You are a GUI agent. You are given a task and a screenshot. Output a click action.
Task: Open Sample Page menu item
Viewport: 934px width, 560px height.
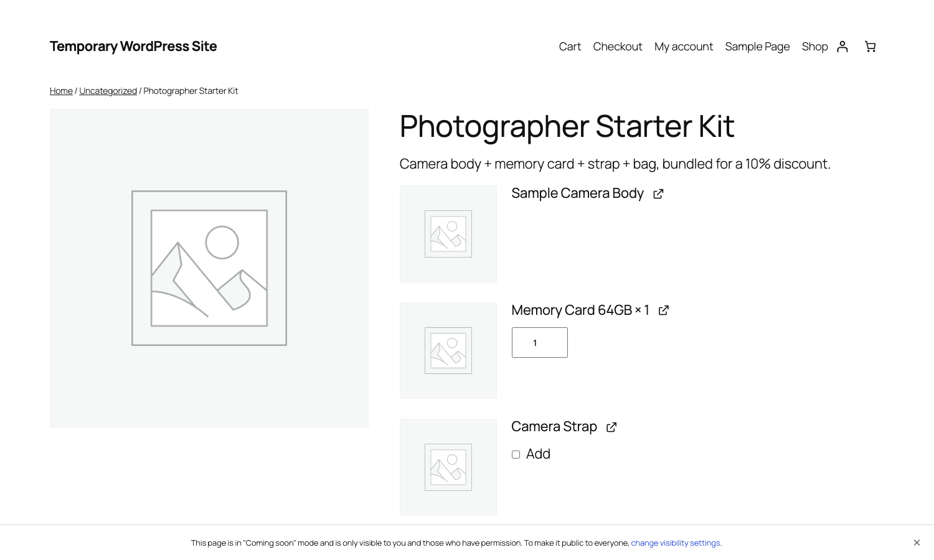[x=757, y=47]
